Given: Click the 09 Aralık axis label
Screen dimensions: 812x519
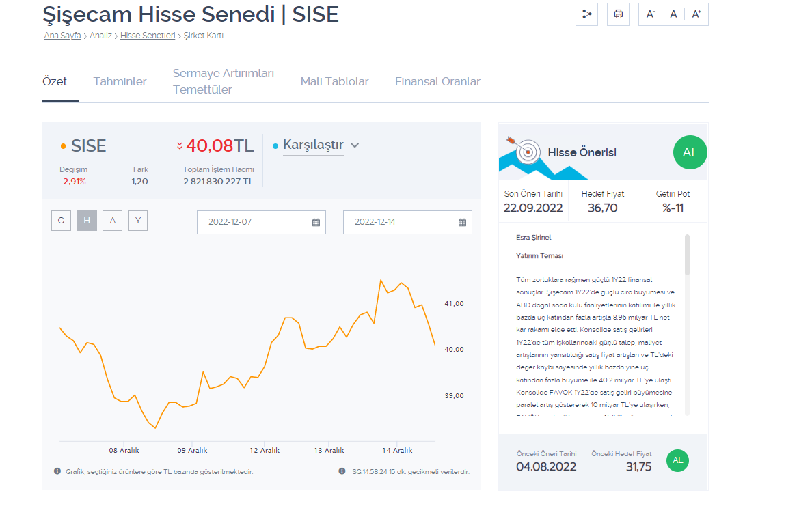Looking at the screenshot, I should tap(192, 450).
